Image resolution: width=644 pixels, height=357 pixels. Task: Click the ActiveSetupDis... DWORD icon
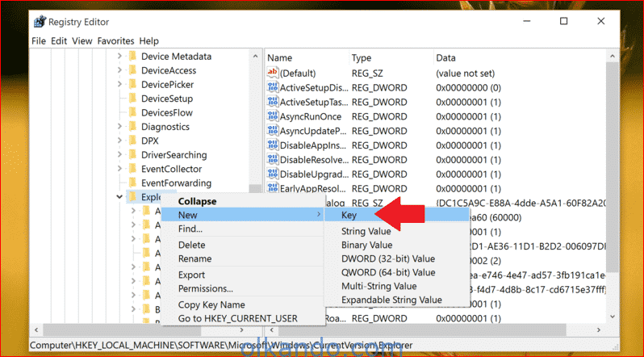tap(273, 87)
